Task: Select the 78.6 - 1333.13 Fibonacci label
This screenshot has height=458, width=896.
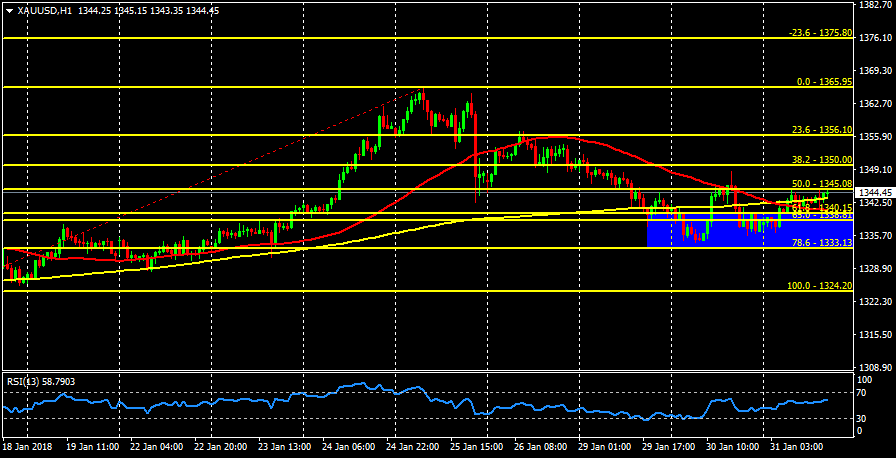Action: click(821, 243)
